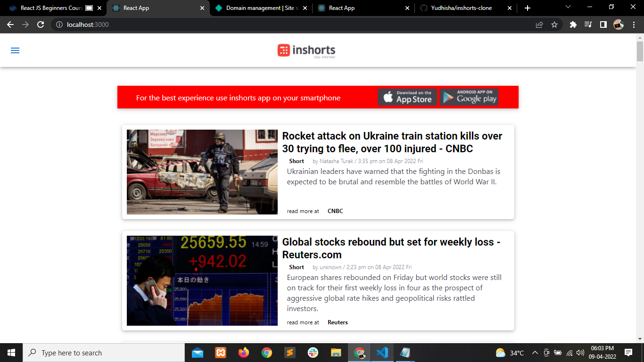Open the browser extensions puzzle icon
Image resolution: width=644 pixels, height=362 pixels.
(x=573, y=25)
